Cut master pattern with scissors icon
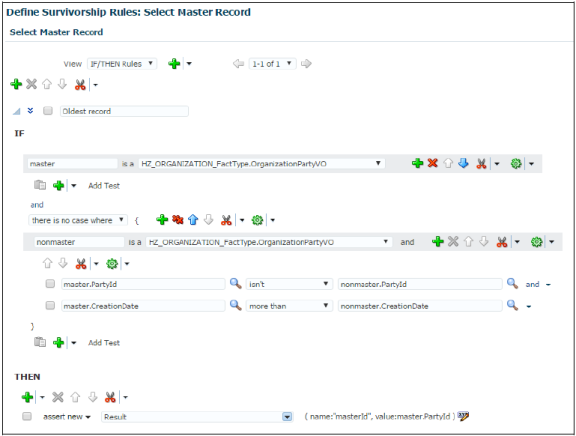 coord(481,164)
